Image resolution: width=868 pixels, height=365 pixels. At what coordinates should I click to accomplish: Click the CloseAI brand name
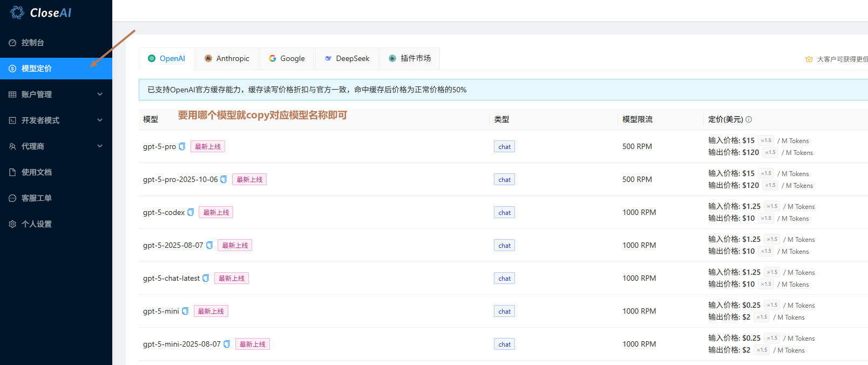(51, 13)
